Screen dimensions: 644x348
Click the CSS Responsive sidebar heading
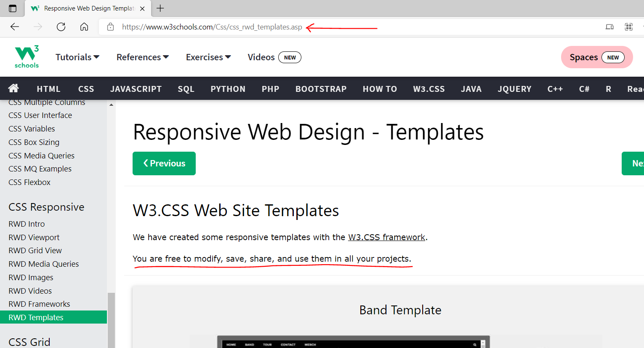(x=46, y=207)
